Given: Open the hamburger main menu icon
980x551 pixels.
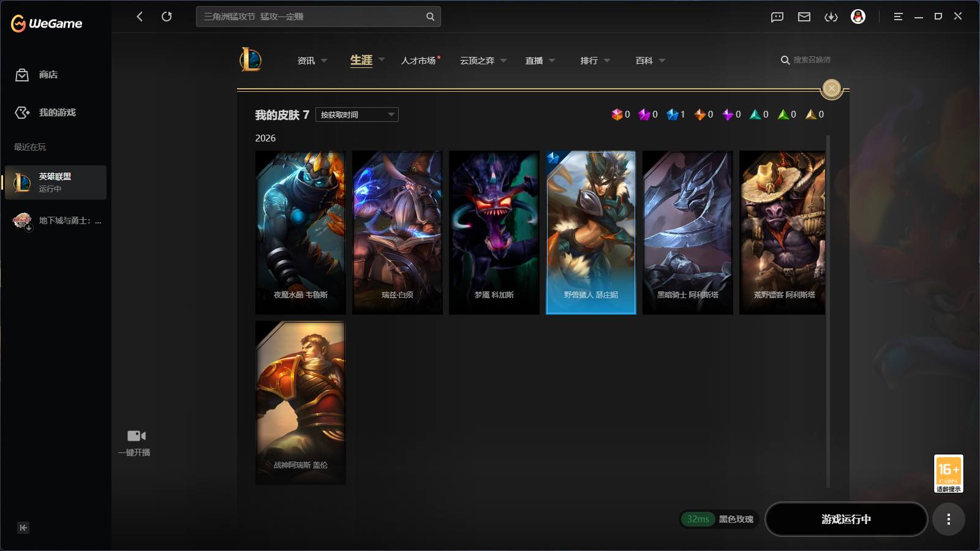Looking at the screenshot, I should (x=898, y=17).
